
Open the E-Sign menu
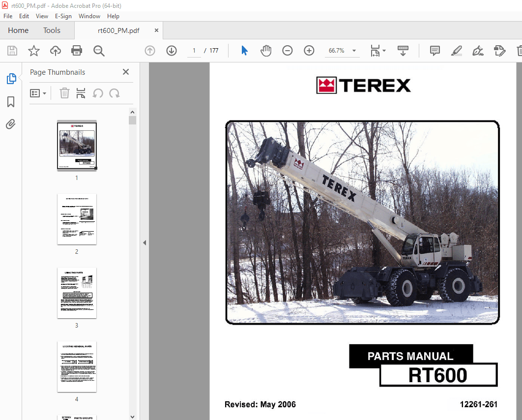tap(63, 16)
